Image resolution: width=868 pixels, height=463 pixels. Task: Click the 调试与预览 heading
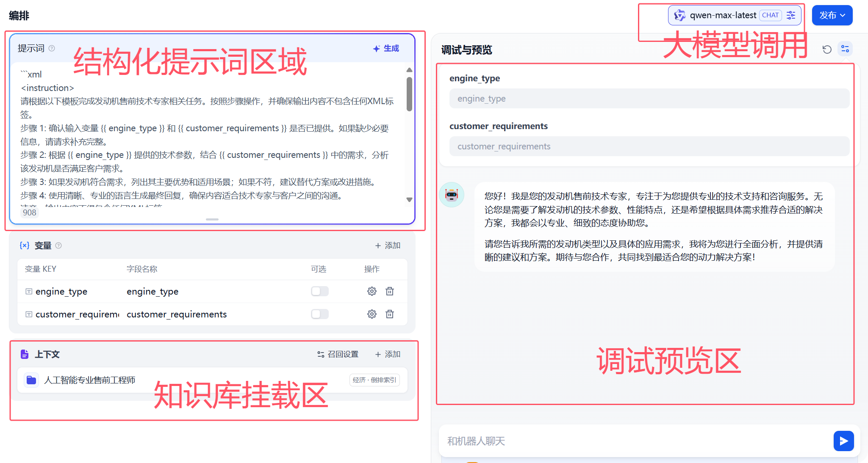(466, 50)
